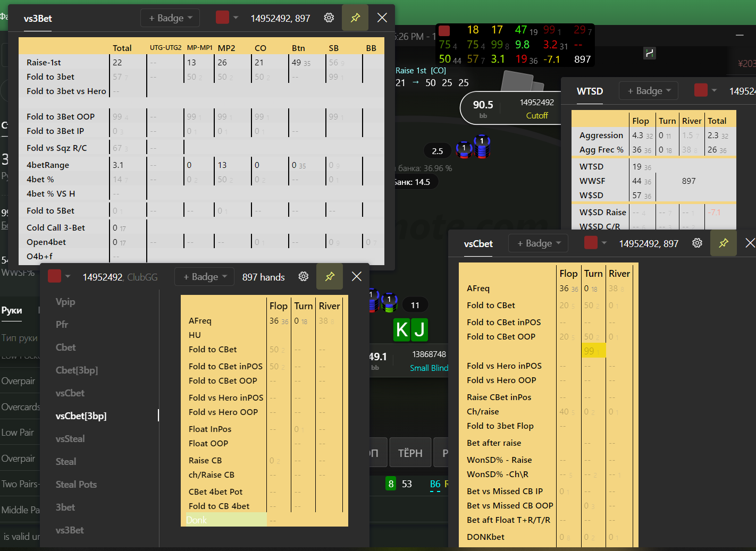
Task: Click the 2.5 bet amount bubble
Action: tap(438, 151)
